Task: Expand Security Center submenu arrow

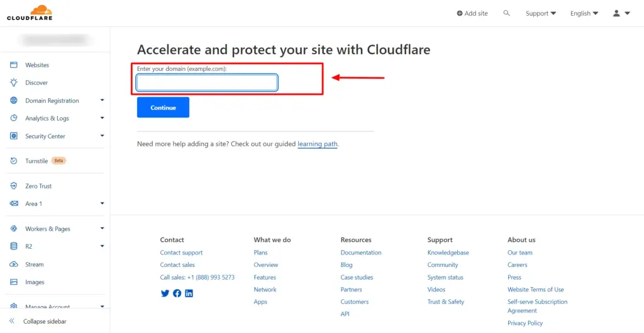Action: pos(103,135)
